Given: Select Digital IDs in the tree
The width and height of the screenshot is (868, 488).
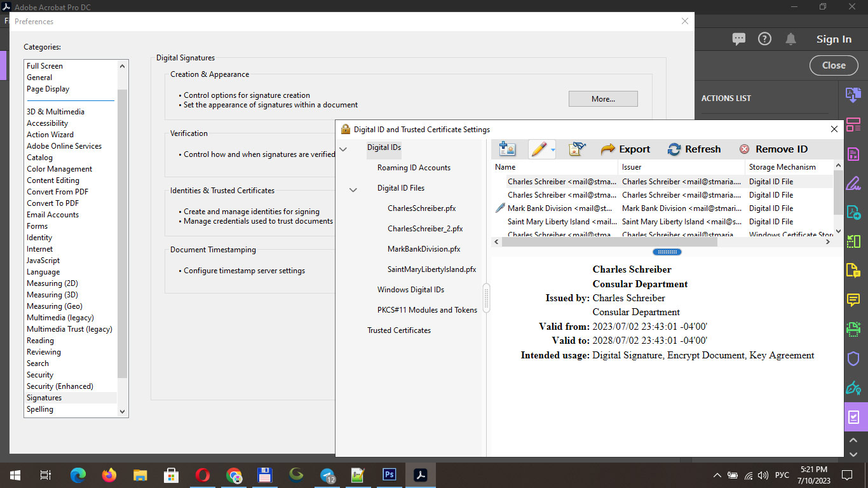Looking at the screenshot, I should point(384,147).
